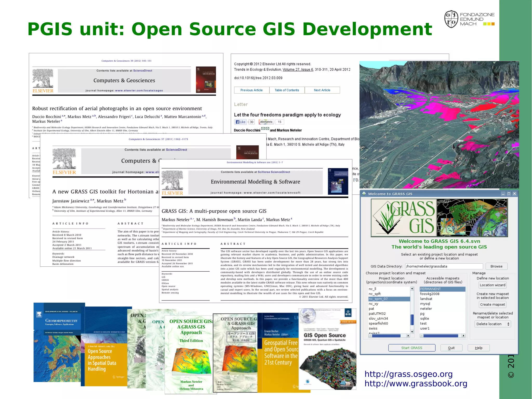
Task: Click Elsevier logo on Environmental Modelling & Software page
Action: click(172, 183)
